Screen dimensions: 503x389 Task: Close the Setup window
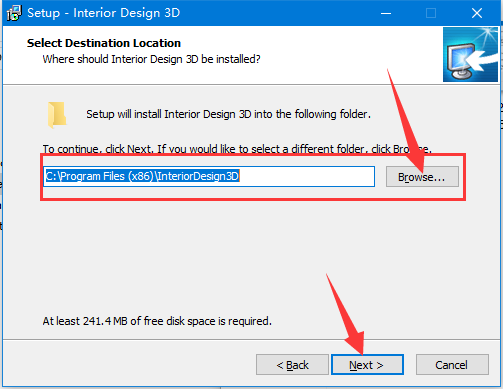coord(477,13)
